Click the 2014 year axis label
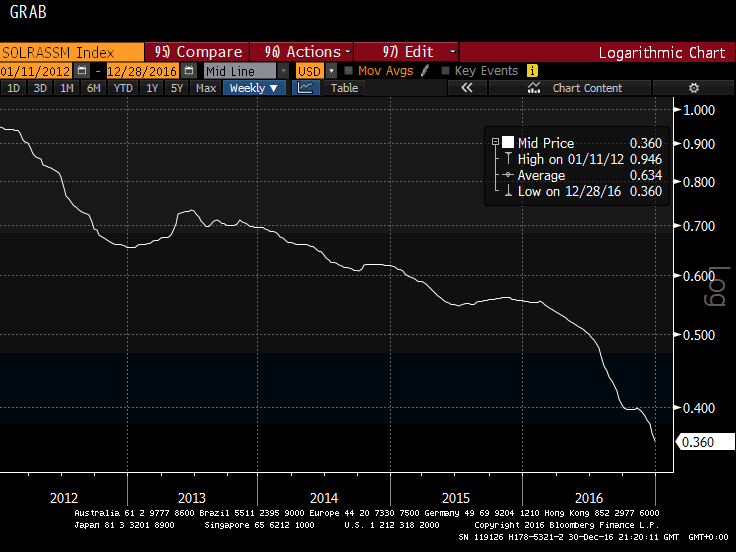 324,498
